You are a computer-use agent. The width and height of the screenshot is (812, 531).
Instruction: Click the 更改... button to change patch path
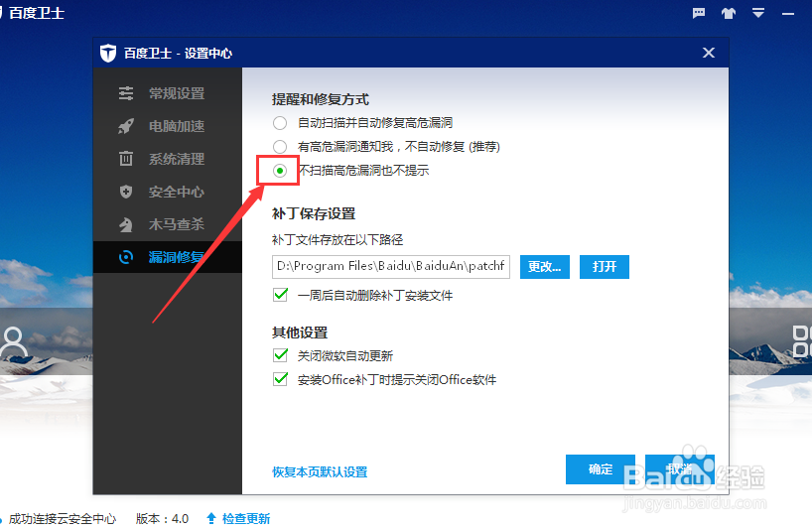pyautogui.click(x=545, y=267)
